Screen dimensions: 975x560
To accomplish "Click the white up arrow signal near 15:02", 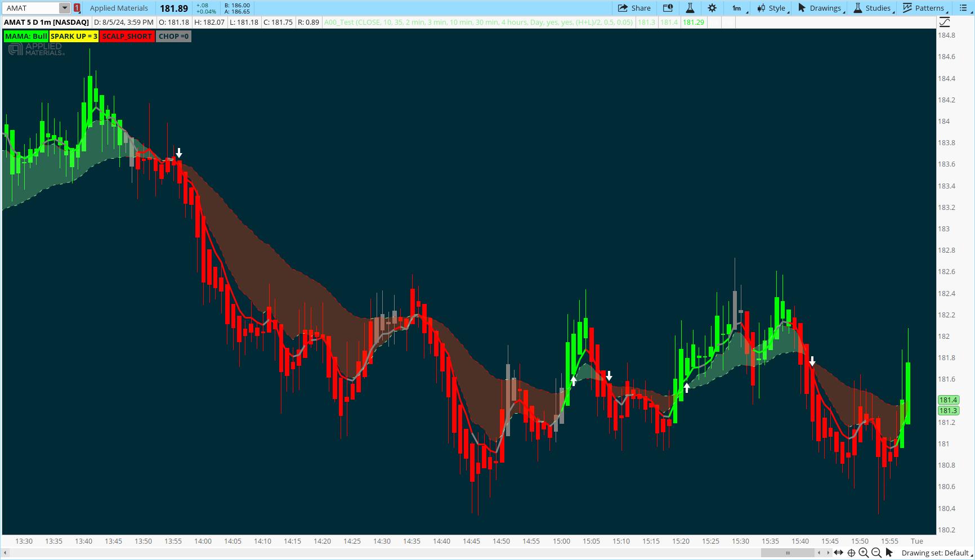I will tap(573, 381).
